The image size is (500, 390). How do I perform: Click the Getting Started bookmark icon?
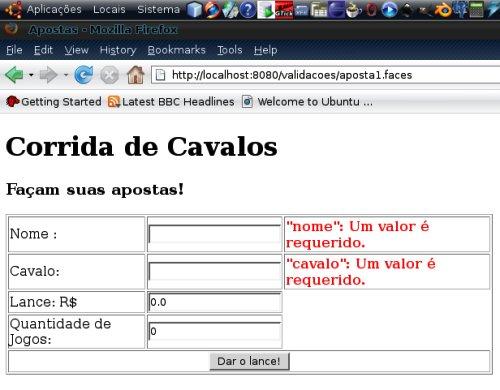(12, 101)
